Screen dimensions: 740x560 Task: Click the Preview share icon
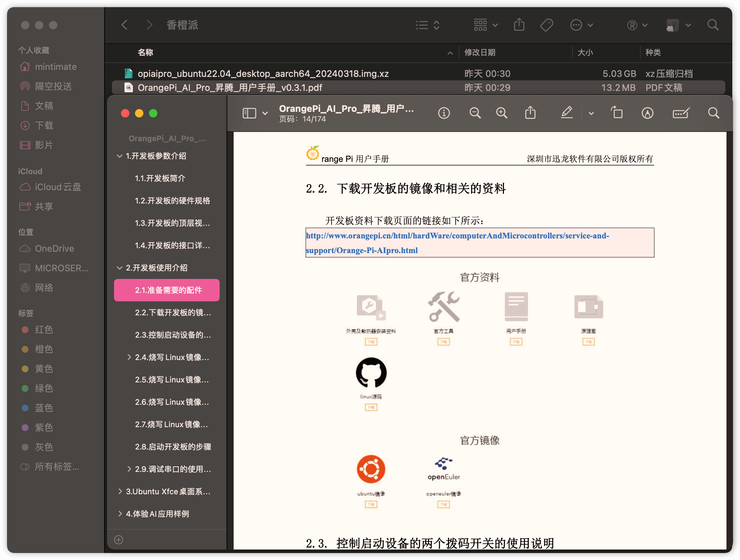530,113
